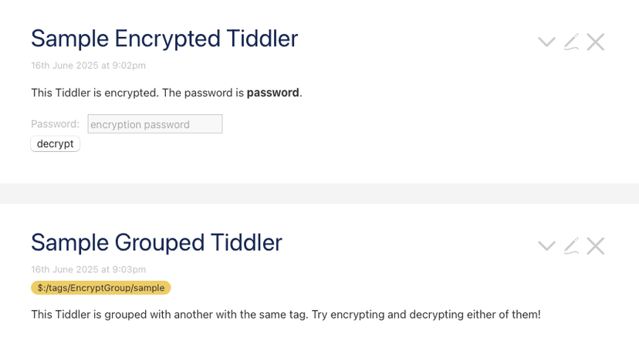Focus the encryption password field
The height and width of the screenshot is (364, 639).
[x=154, y=124]
